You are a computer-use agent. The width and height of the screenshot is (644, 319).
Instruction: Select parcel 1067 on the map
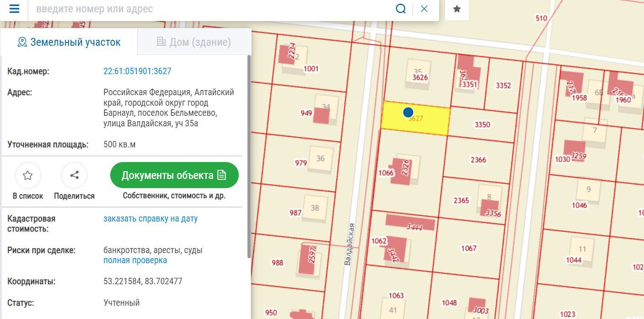pyautogui.click(x=469, y=248)
